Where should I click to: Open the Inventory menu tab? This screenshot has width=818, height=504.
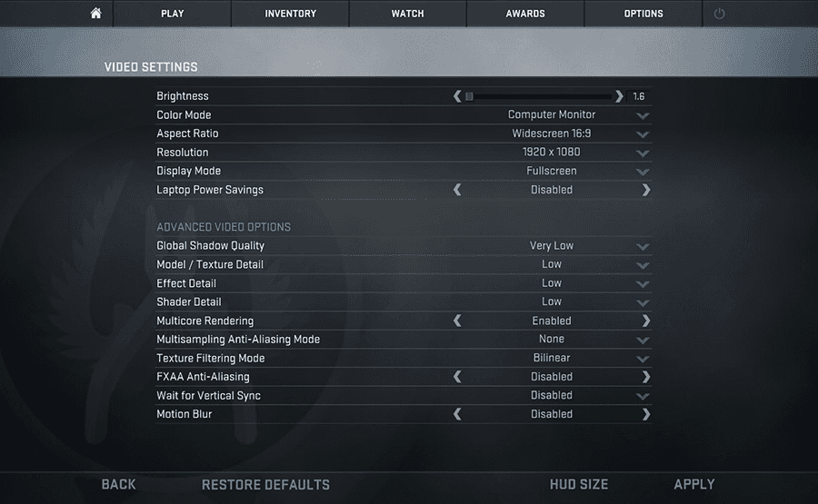coord(290,14)
